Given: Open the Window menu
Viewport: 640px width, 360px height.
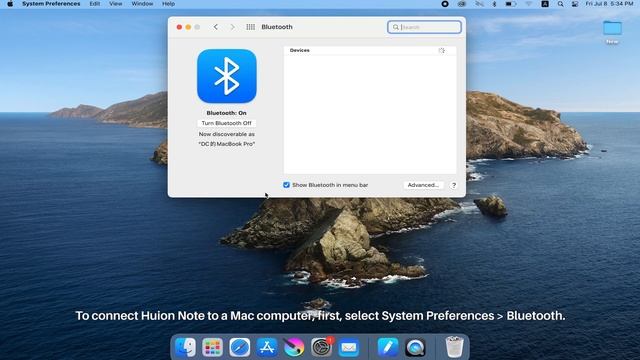Looking at the screenshot, I should (142, 4).
